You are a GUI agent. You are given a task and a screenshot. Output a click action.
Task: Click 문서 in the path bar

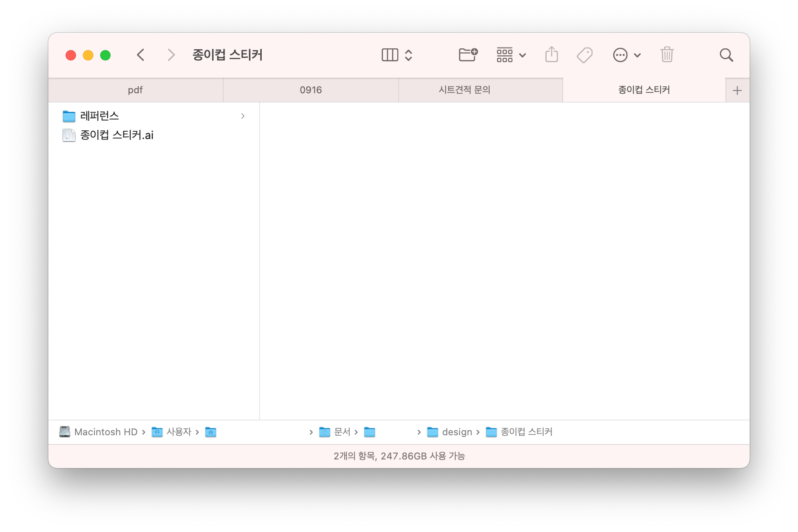[335, 432]
